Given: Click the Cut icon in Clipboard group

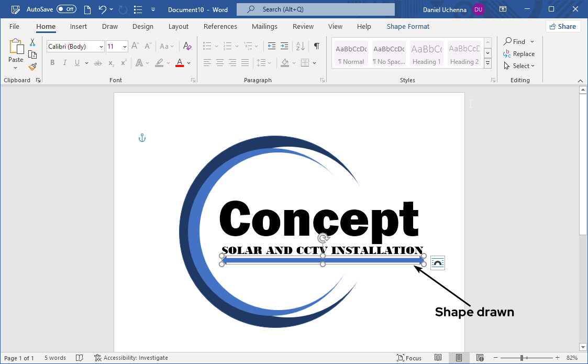Looking at the screenshot, I should point(32,42).
